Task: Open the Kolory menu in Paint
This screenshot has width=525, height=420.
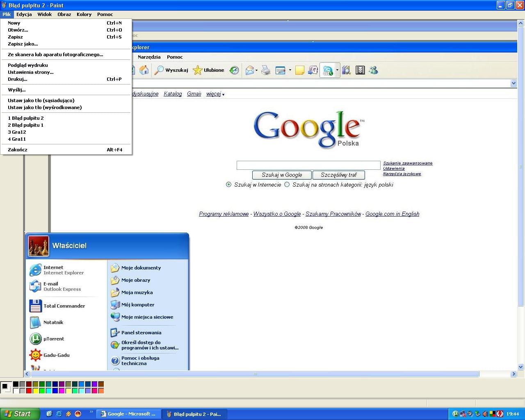Action: pos(84,14)
